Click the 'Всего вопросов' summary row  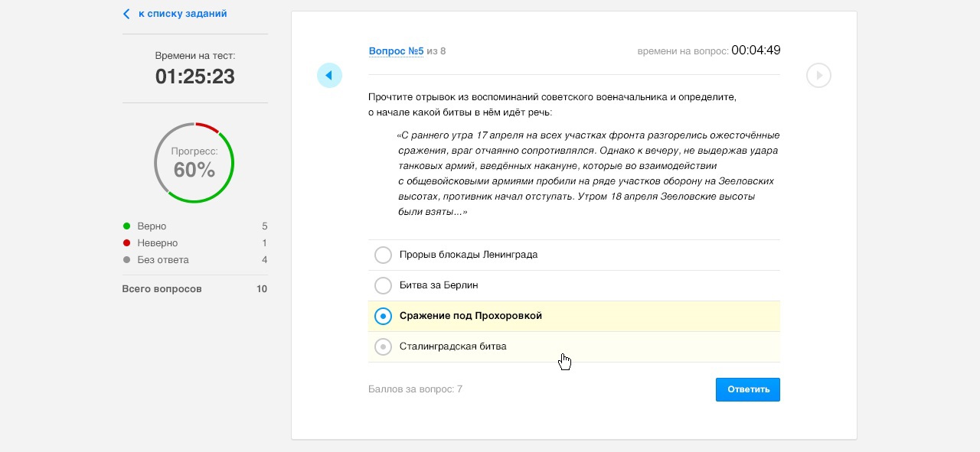[x=194, y=289]
